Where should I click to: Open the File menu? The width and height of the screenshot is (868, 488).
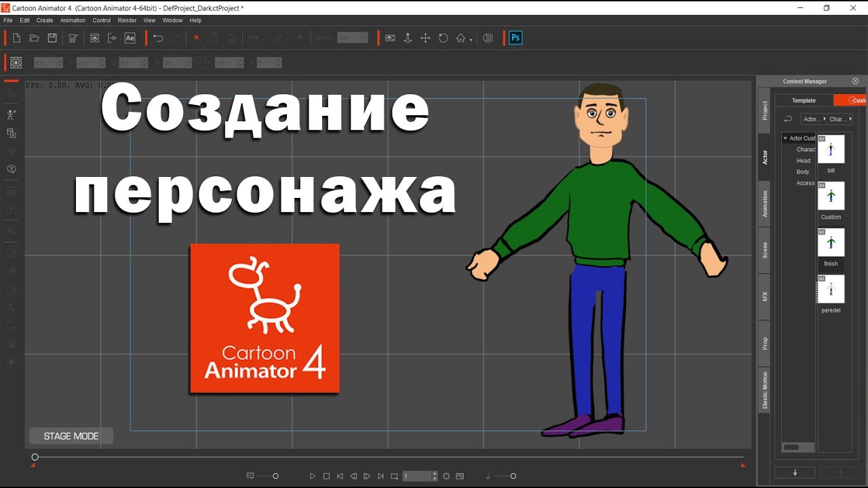tap(8, 20)
